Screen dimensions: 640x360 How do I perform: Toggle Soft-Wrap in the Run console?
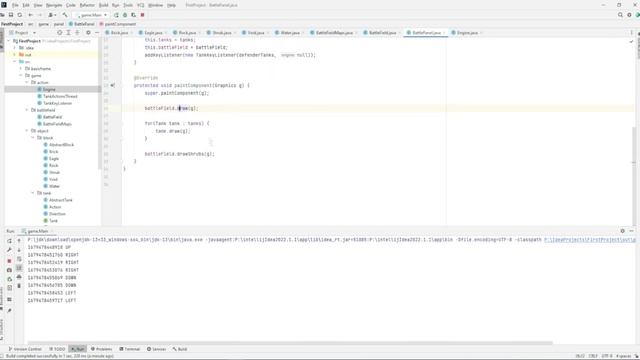click(19, 259)
